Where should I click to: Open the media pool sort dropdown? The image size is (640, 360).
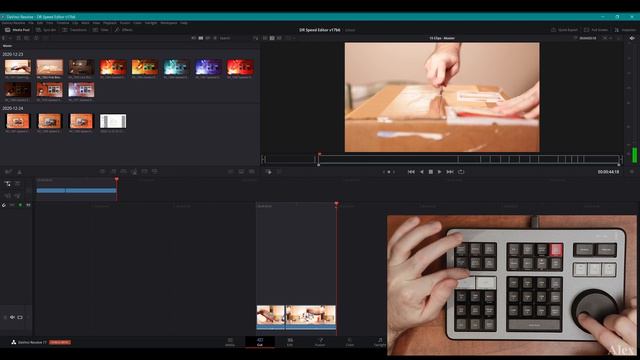coord(256,38)
